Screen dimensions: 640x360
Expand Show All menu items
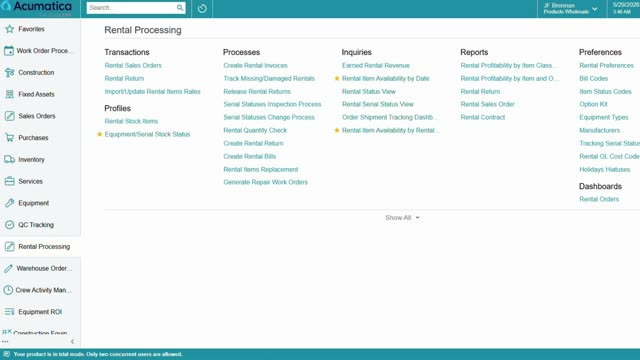[x=402, y=218]
